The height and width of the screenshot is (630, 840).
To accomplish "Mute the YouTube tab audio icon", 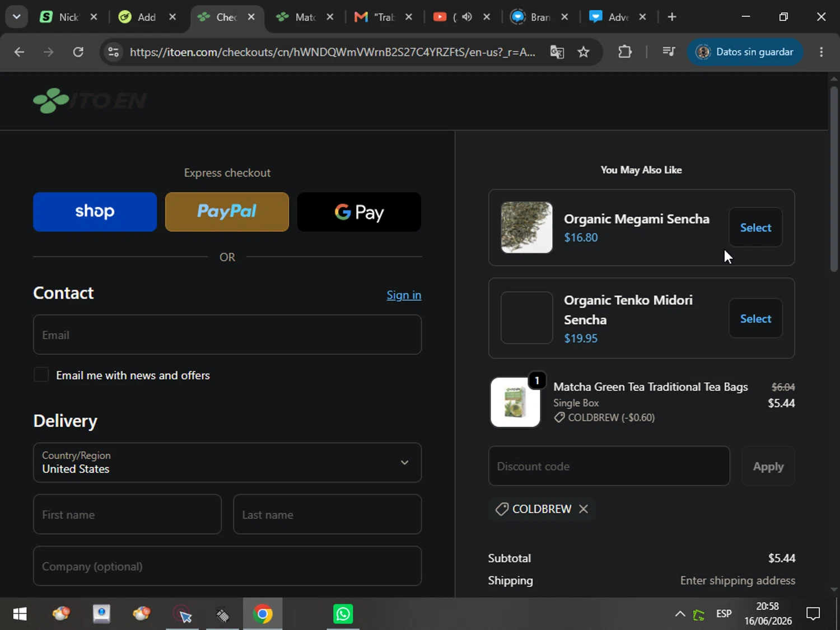I will point(466,17).
